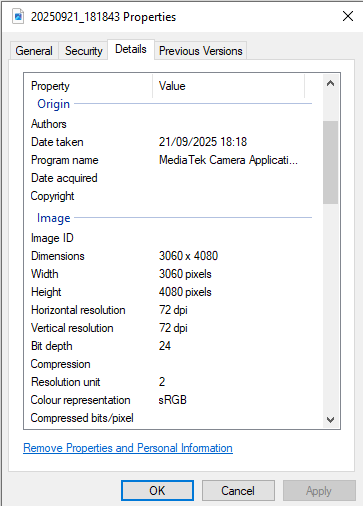Click the scroll down arrow

pos(330,420)
